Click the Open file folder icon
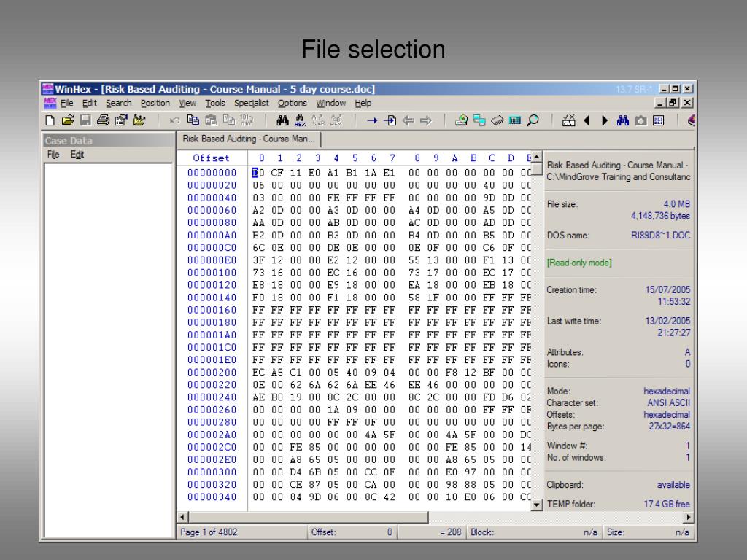Image resolution: width=747 pixels, height=560 pixels. [x=68, y=120]
